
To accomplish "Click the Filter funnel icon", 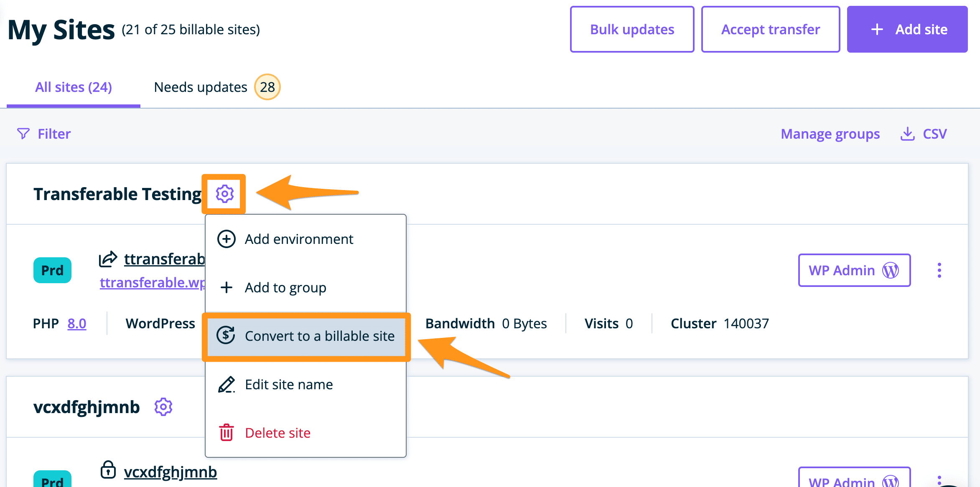I will pos(23,134).
